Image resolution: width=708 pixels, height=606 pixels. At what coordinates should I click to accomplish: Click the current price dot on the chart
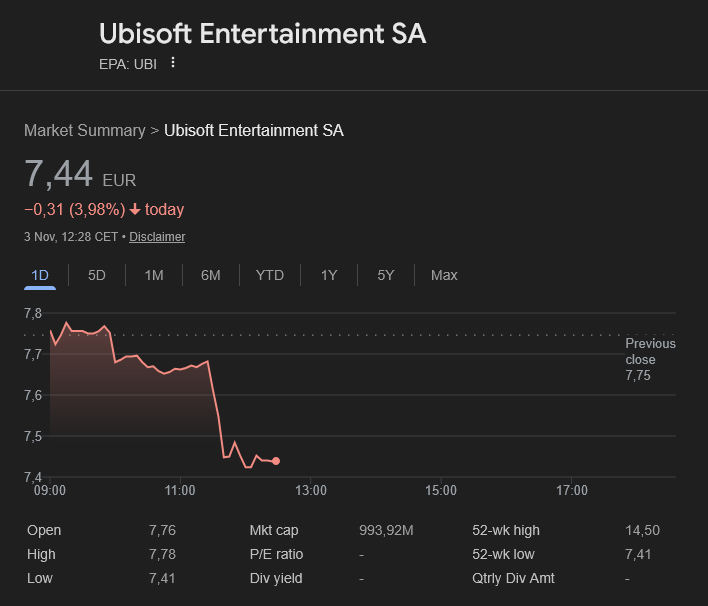coord(276,461)
